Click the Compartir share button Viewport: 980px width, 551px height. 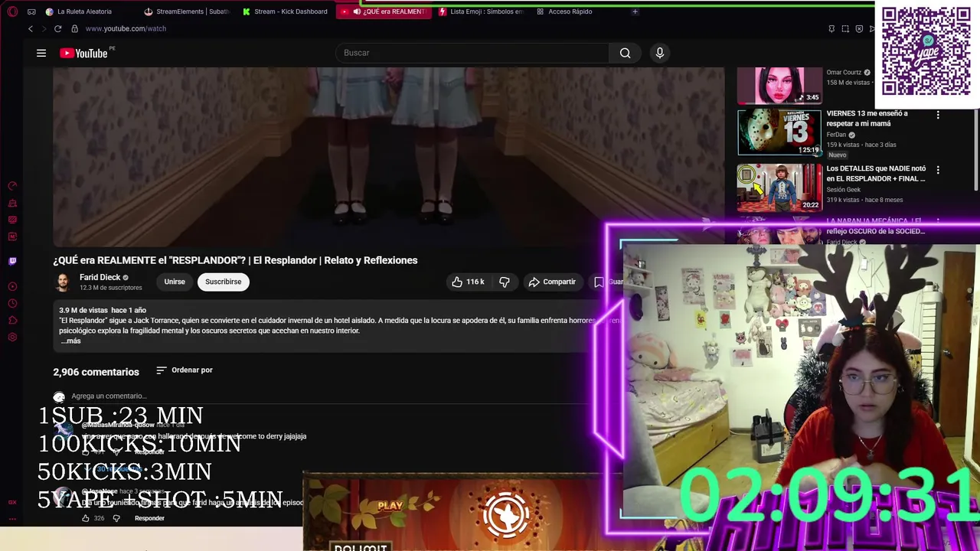pos(552,282)
